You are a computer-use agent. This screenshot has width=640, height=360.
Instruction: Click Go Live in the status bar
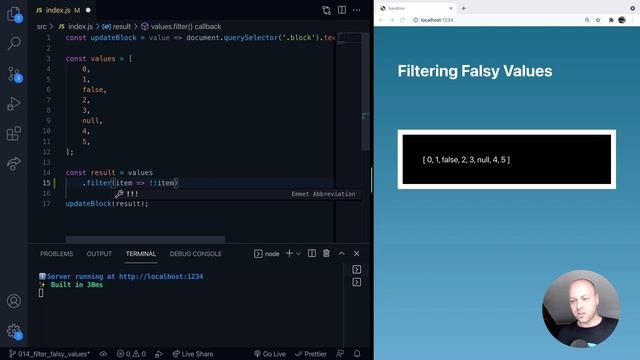270,354
